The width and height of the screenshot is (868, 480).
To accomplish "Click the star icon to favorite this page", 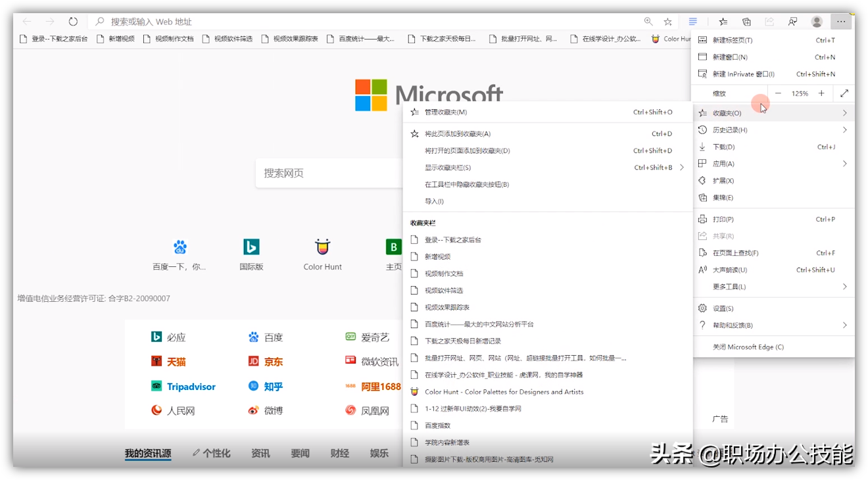I will click(667, 22).
